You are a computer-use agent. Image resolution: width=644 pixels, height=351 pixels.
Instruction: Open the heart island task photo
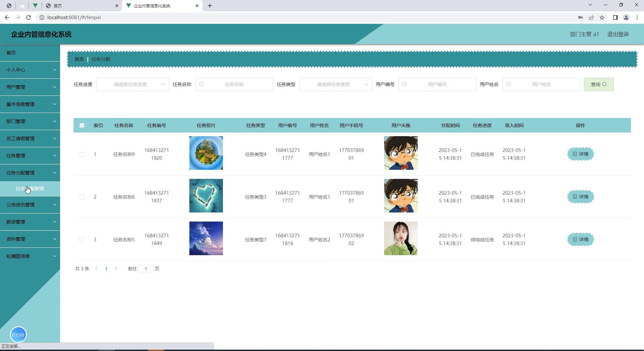pyautogui.click(x=206, y=196)
